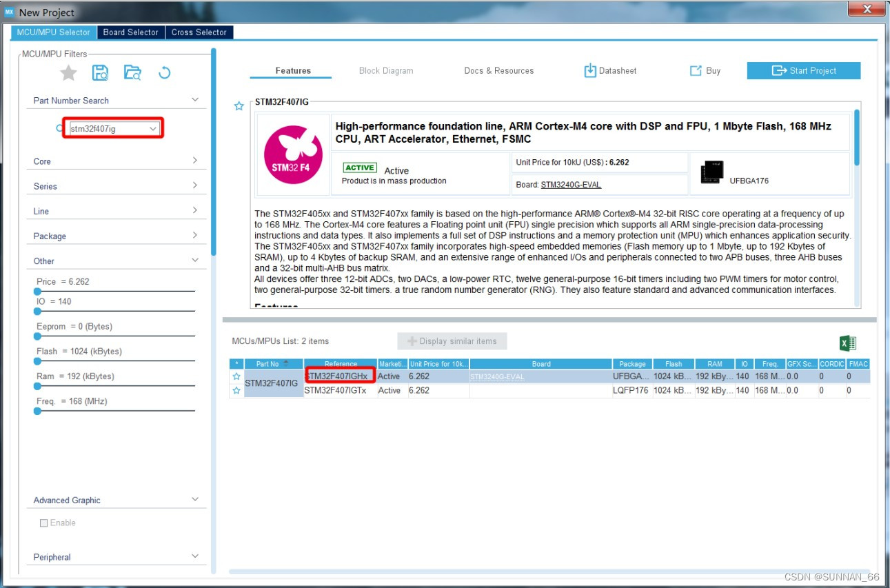This screenshot has width=890, height=588.
Task: Sort by the Flash column header
Action: click(x=674, y=364)
